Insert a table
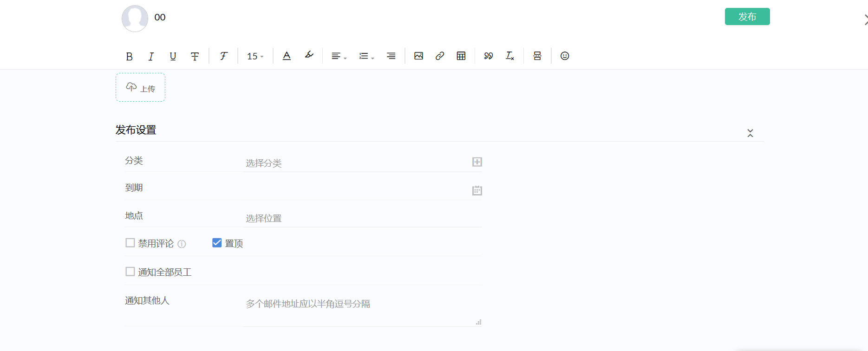Image resolution: width=868 pixels, height=351 pixels. point(461,56)
